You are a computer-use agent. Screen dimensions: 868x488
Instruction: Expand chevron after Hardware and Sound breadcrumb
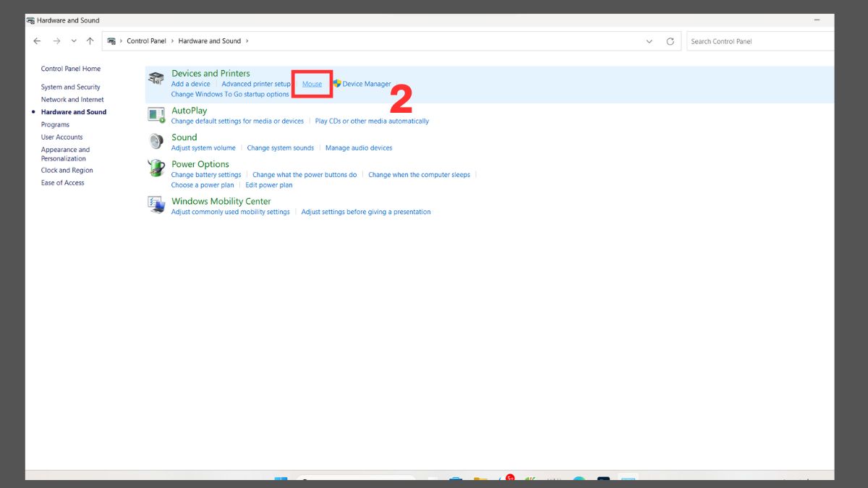pos(247,41)
